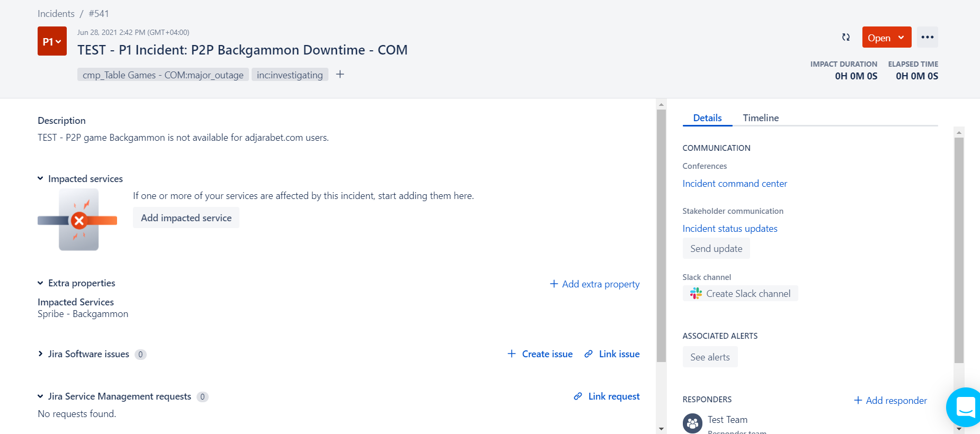Click the Send update button
Image resolution: width=980 pixels, height=434 pixels.
click(x=716, y=249)
